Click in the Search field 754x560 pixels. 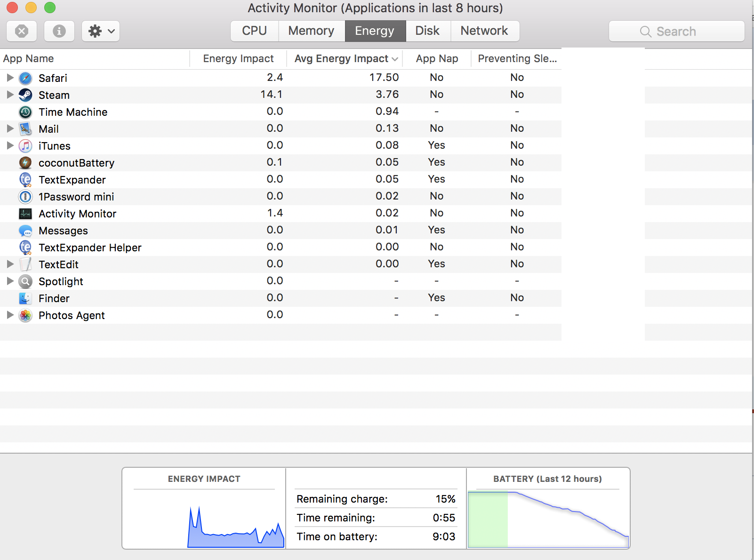(x=677, y=32)
